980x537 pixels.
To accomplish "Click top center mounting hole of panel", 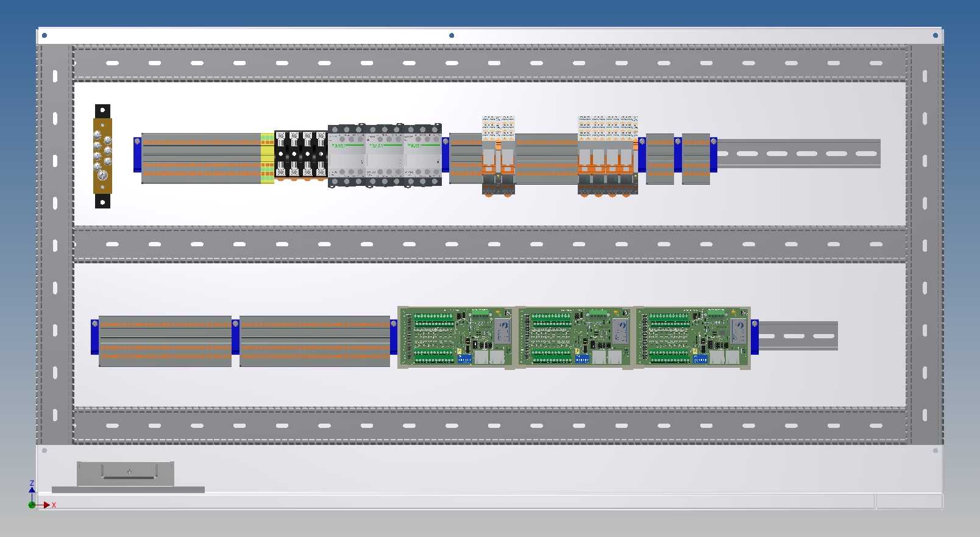I will [x=452, y=35].
